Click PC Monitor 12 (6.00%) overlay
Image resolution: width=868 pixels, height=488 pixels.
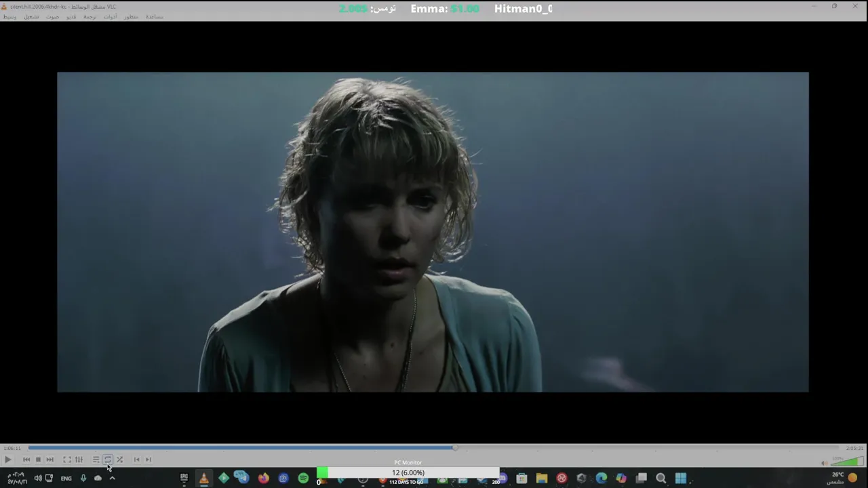point(408,472)
